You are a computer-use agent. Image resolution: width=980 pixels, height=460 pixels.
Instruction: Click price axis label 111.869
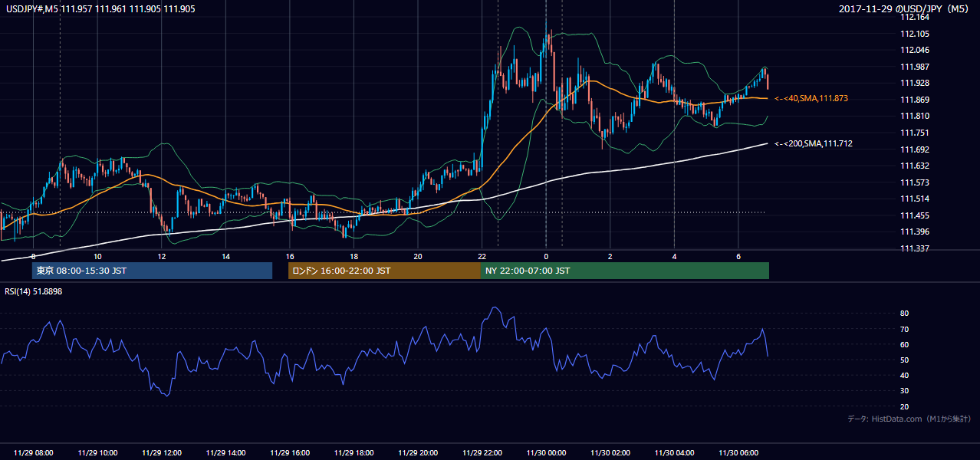(914, 100)
